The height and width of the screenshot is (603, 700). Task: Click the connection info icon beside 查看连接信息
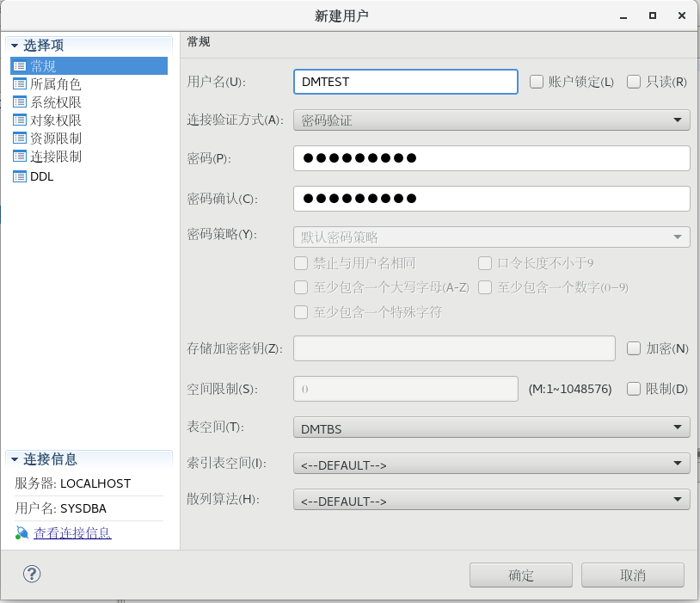pos(21,532)
